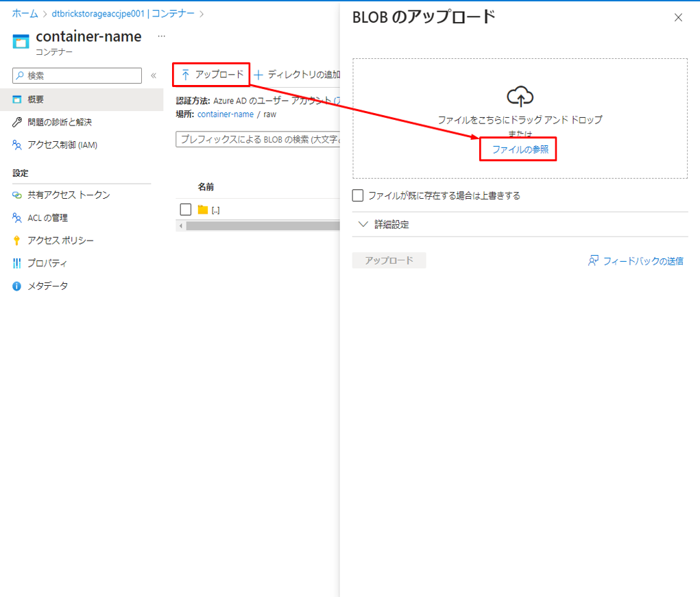Close the BLOB upload panel
700x597 pixels.
tap(678, 18)
